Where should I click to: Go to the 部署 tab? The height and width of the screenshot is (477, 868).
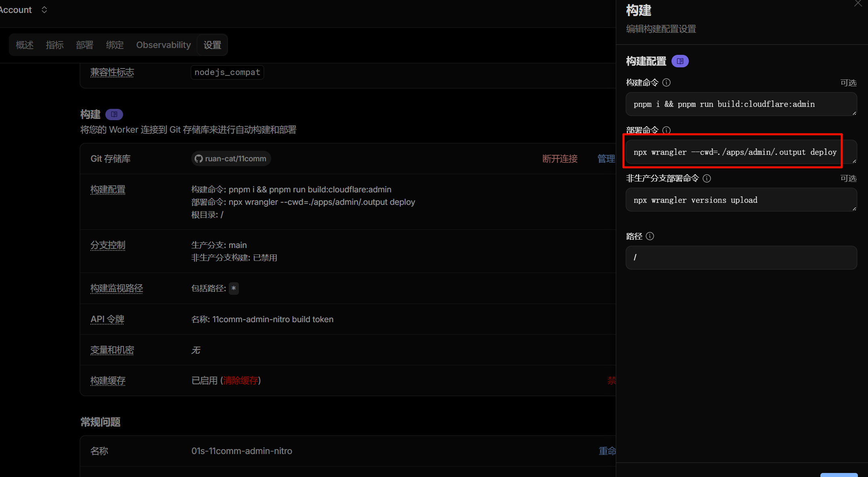click(x=84, y=45)
